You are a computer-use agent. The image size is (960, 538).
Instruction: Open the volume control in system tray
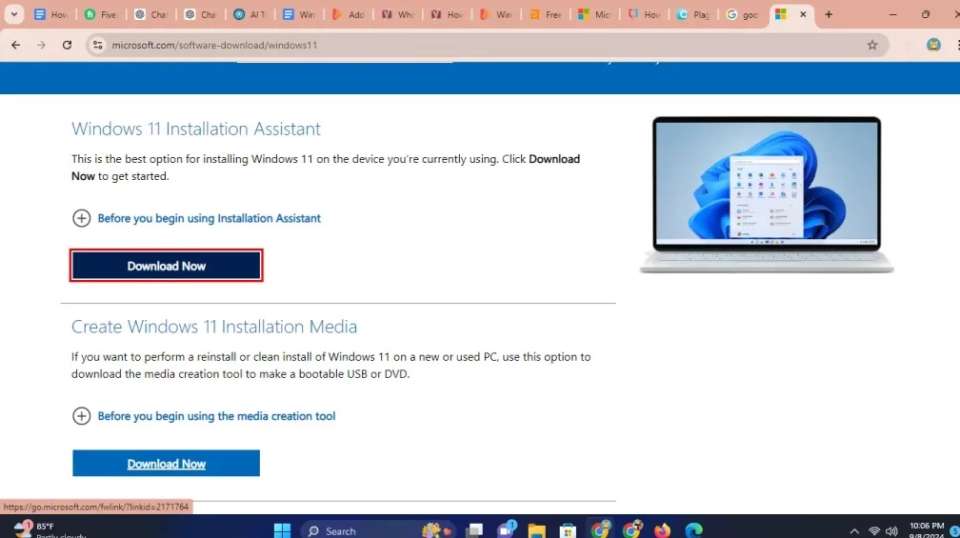tap(891, 530)
